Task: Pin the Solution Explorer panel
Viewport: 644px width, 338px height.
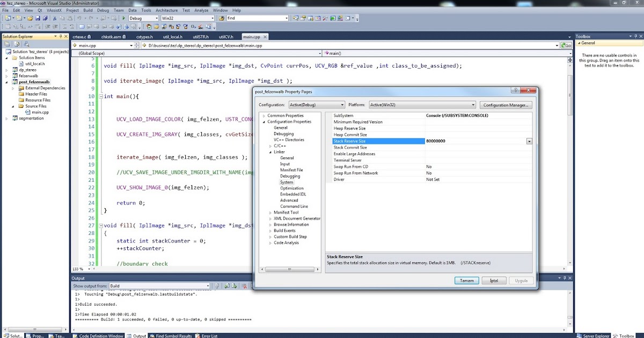Action: 61,36
